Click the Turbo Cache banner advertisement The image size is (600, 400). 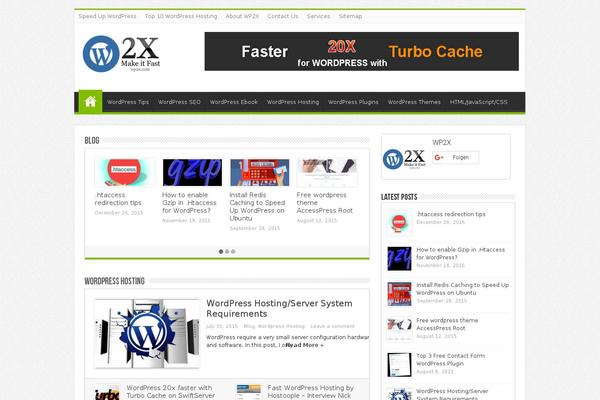click(x=362, y=51)
